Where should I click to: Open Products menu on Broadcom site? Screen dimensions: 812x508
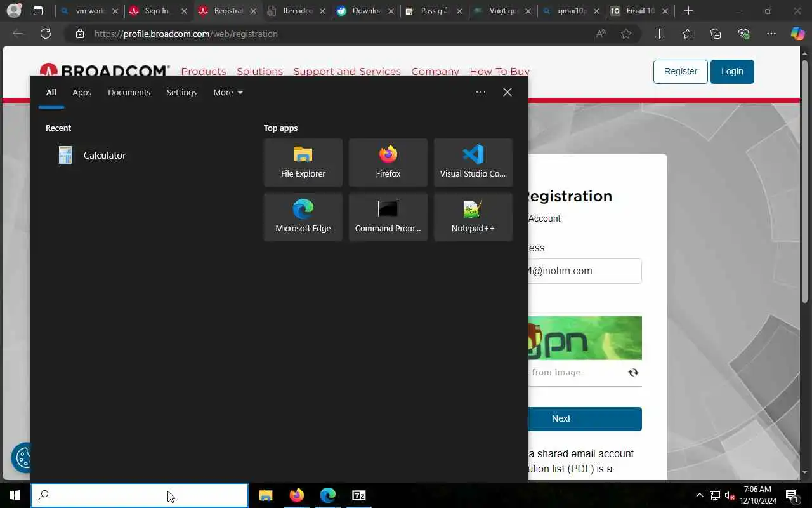204,72
